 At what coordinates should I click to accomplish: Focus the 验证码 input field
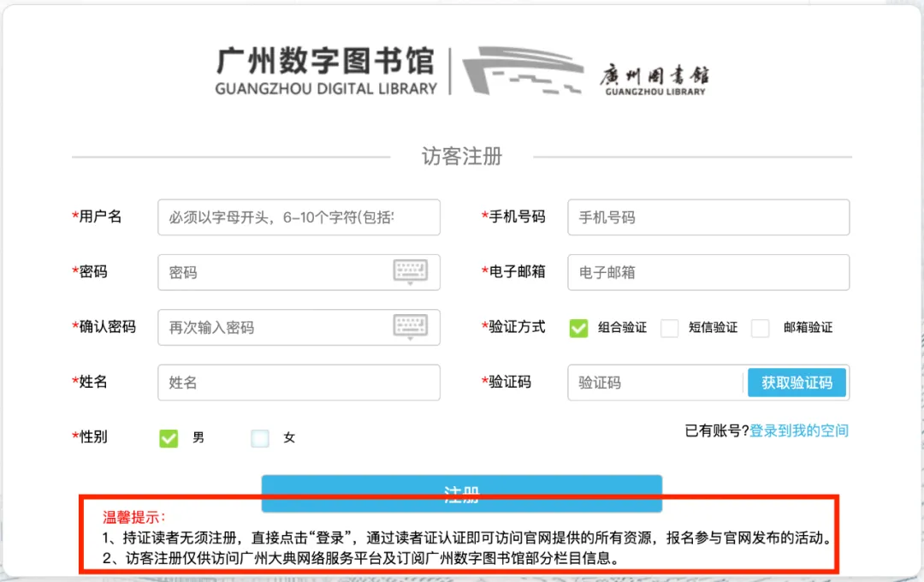click(654, 383)
